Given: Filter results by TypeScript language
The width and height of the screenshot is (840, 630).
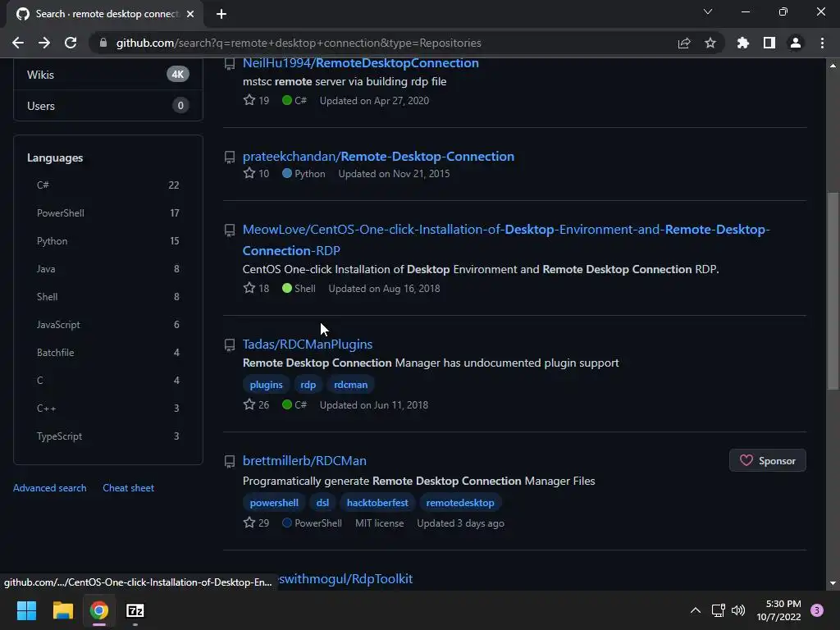Looking at the screenshot, I should pos(108,436).
